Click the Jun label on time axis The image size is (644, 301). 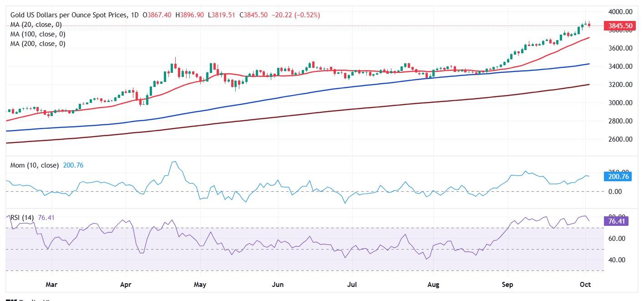[x=277, y=285]
